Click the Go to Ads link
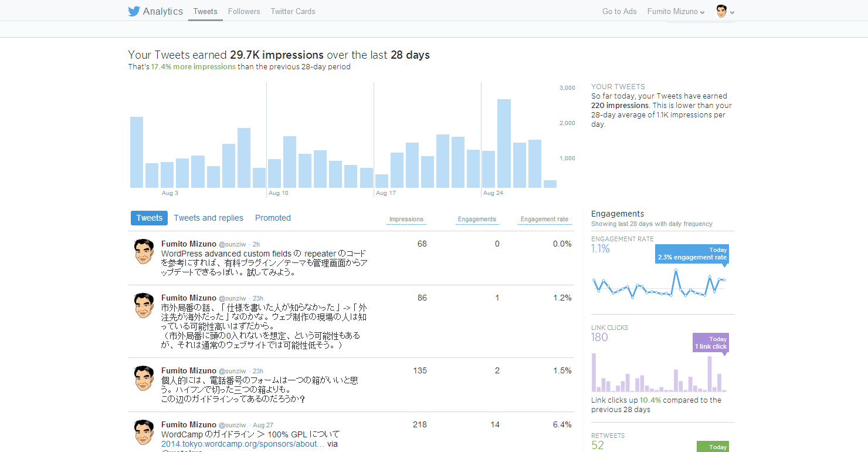Viewport: 868px width, 452px height. [619, 11]
